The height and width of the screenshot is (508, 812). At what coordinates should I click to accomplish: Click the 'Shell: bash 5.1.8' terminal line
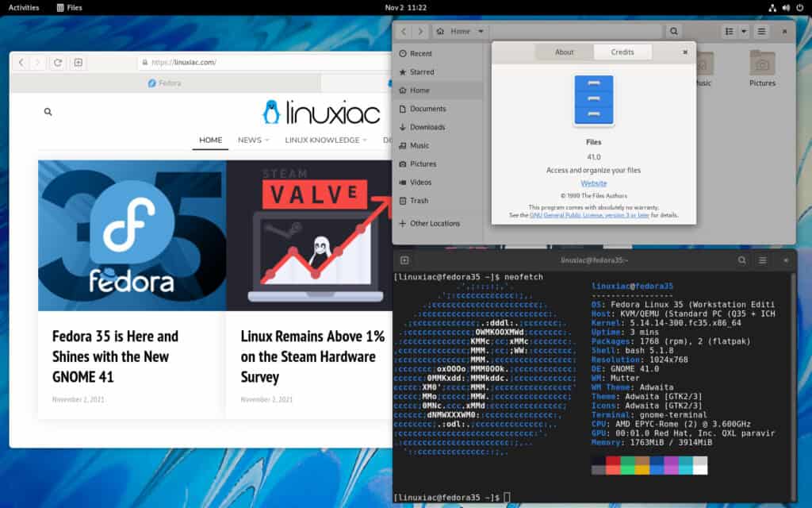(632, 350)
